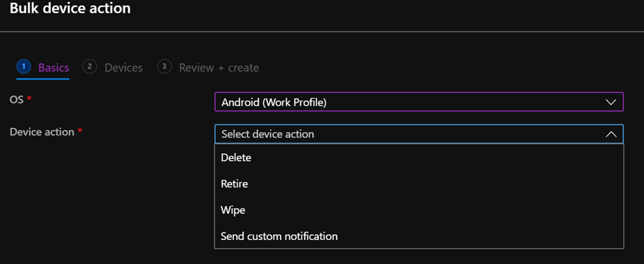Go to the Review + create tab
Viewport: 644px width, 264px height.
click(x=219, y=67)
